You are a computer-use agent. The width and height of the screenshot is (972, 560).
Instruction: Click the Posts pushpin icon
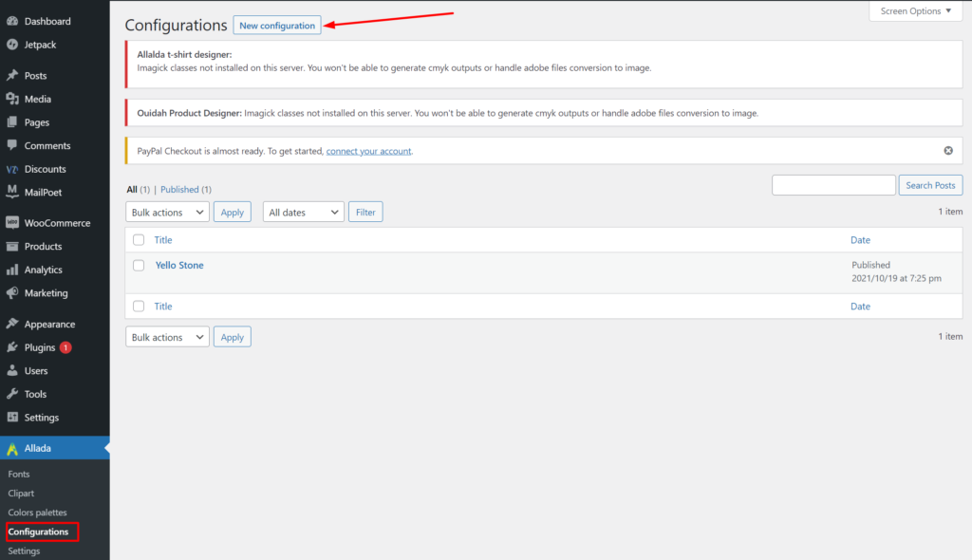coord(12,76)
